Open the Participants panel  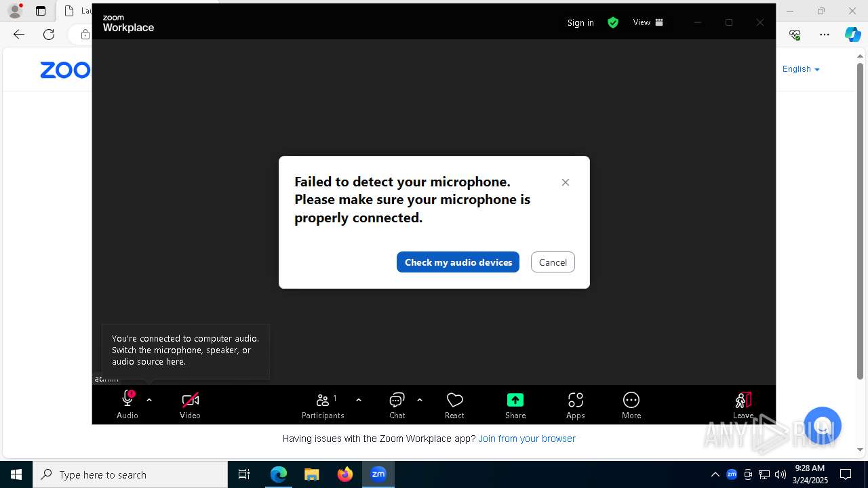click(323, 405)
